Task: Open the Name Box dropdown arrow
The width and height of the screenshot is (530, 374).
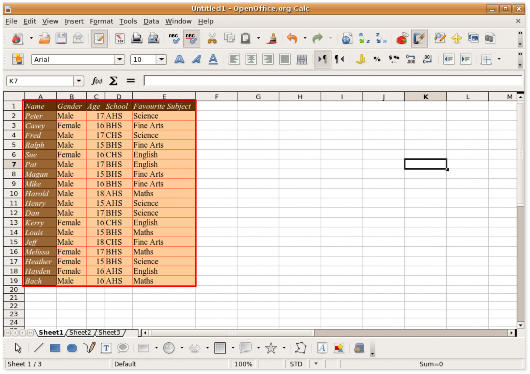Action: [x=79, y=81]
